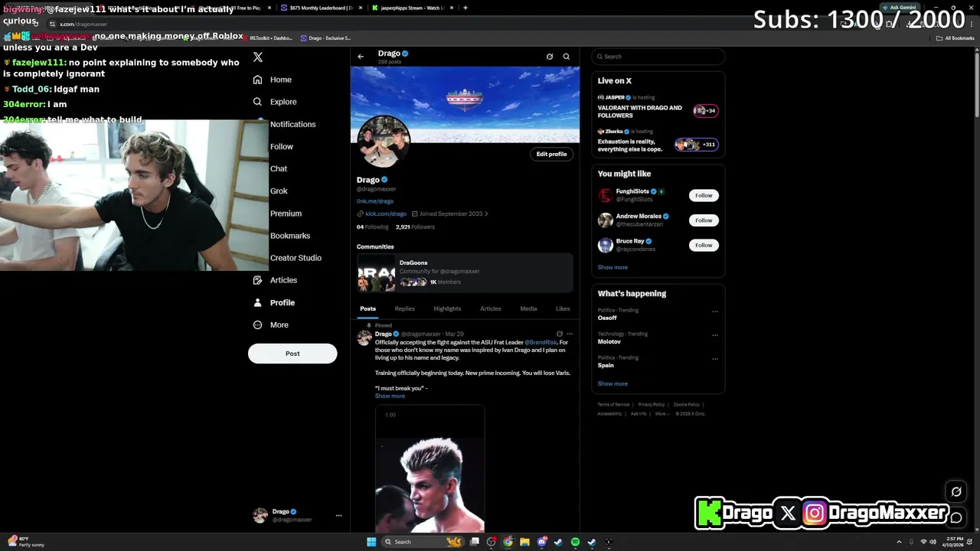This screenshot has height=551, width=980.
Task: Open the Drago profile avatar photo
Action: (384, 142)
